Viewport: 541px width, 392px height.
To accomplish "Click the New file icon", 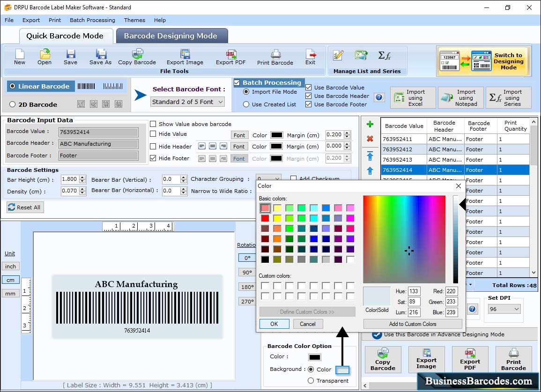I will (20, 57).
